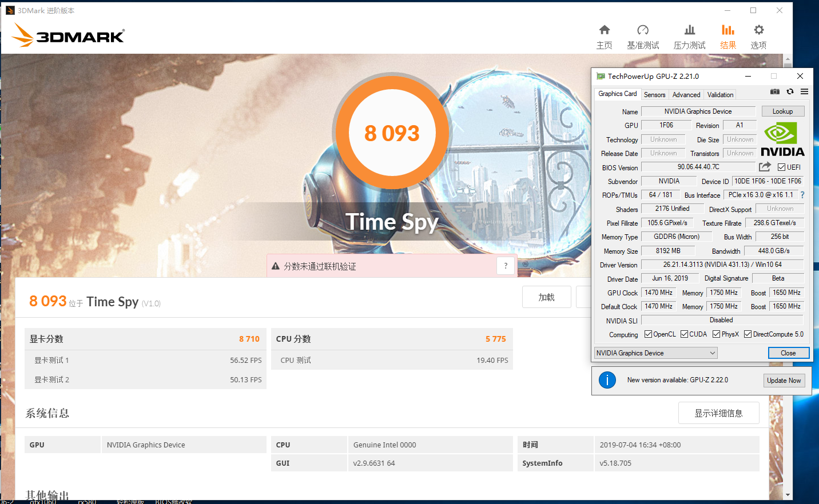
Task: Open the validation help question mark button
Action: [506, 266]
